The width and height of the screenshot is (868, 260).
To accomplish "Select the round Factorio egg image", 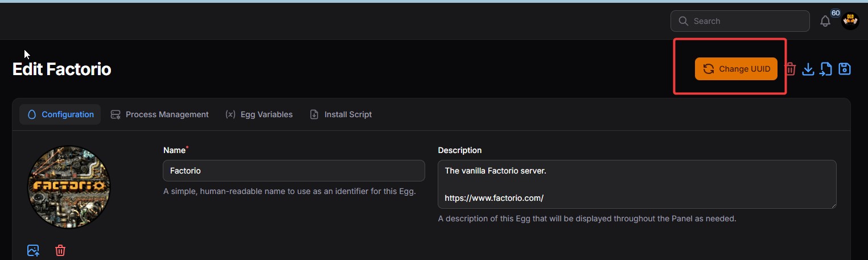I will [x=69, y=187].
